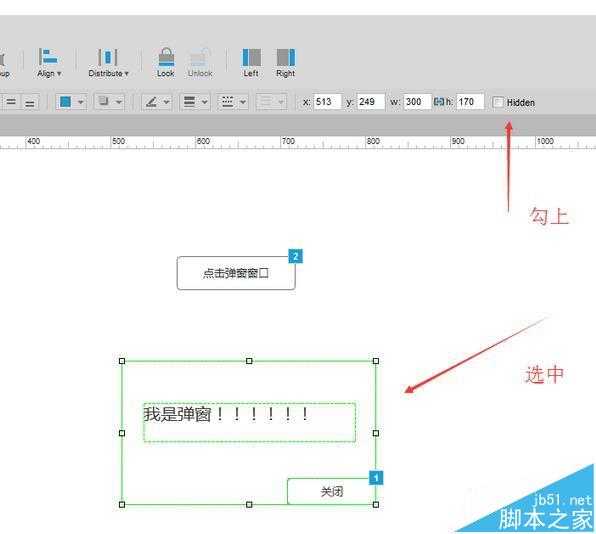Screen dimensions: 596x534
Task: Expand the outer shadow dropdown arrow
Action: click(119, 102)
